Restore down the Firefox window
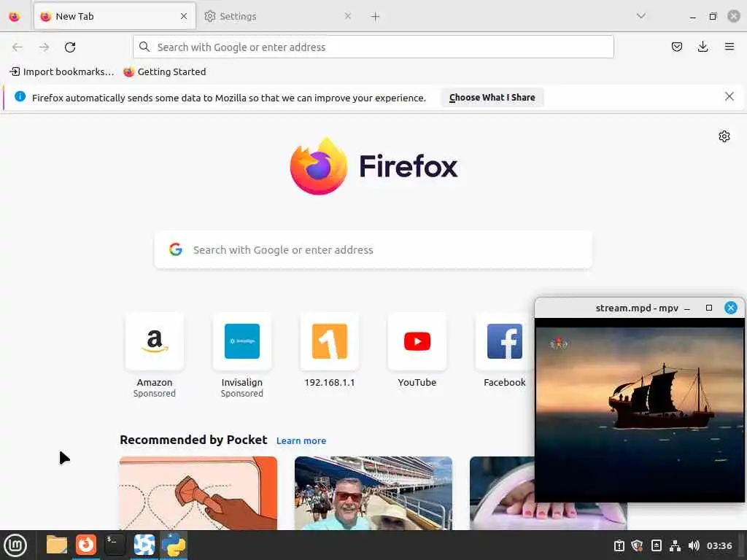Screen dimensions: 747x560 [713, 16]
